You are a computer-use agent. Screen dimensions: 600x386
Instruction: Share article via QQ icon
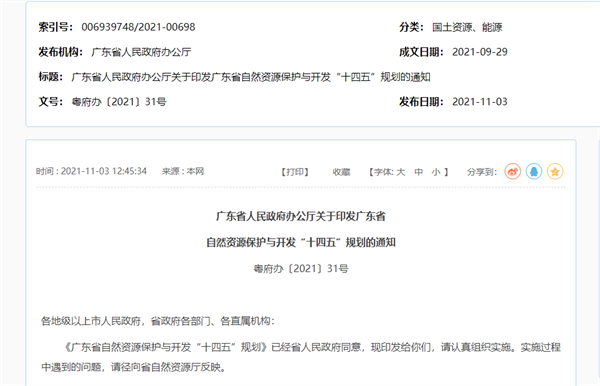click(534, 171)
